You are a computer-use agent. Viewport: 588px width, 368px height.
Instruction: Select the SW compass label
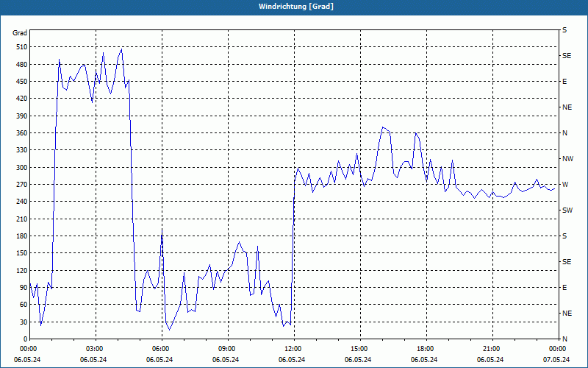tap(567, 210)
